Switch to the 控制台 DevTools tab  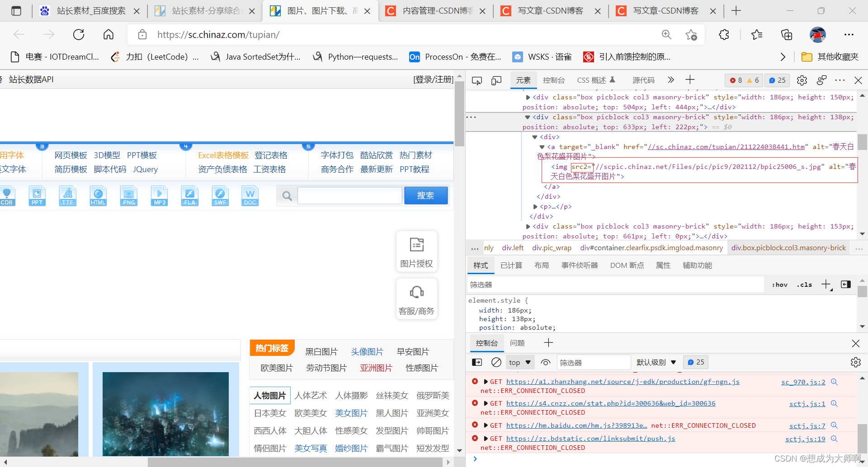pos(554,80)
